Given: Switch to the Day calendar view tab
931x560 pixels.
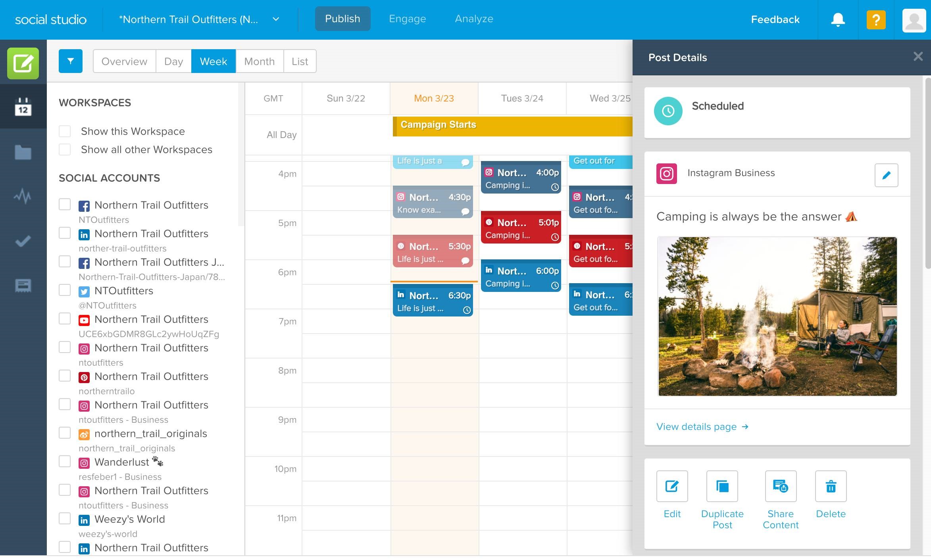Looking at the screenshot, I should click(x=173, y=61).
